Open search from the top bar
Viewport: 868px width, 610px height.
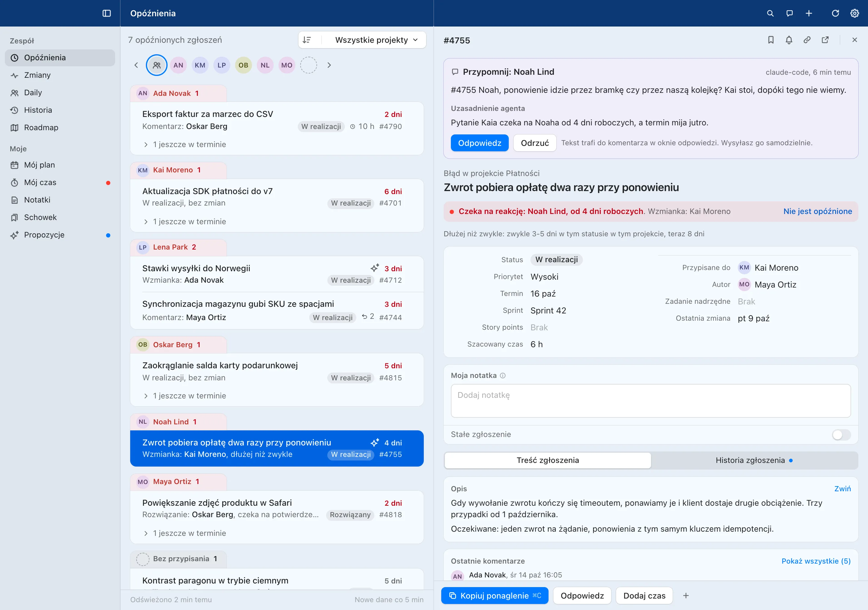click(770, 13)
